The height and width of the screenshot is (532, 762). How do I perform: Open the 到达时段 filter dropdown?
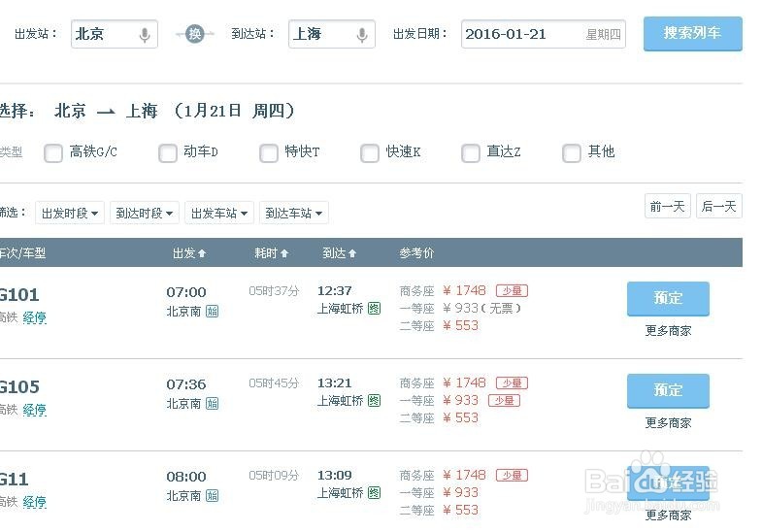tap(145, 213)
